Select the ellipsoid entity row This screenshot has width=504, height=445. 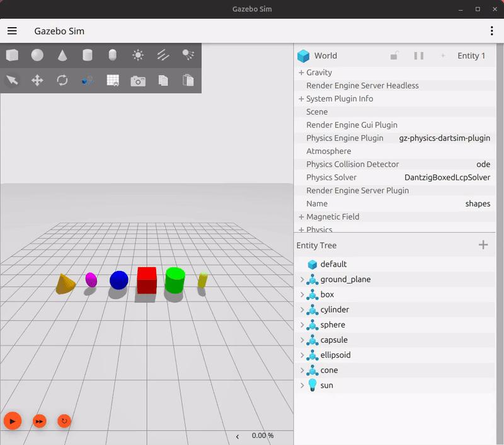click(x=395, y=355)
